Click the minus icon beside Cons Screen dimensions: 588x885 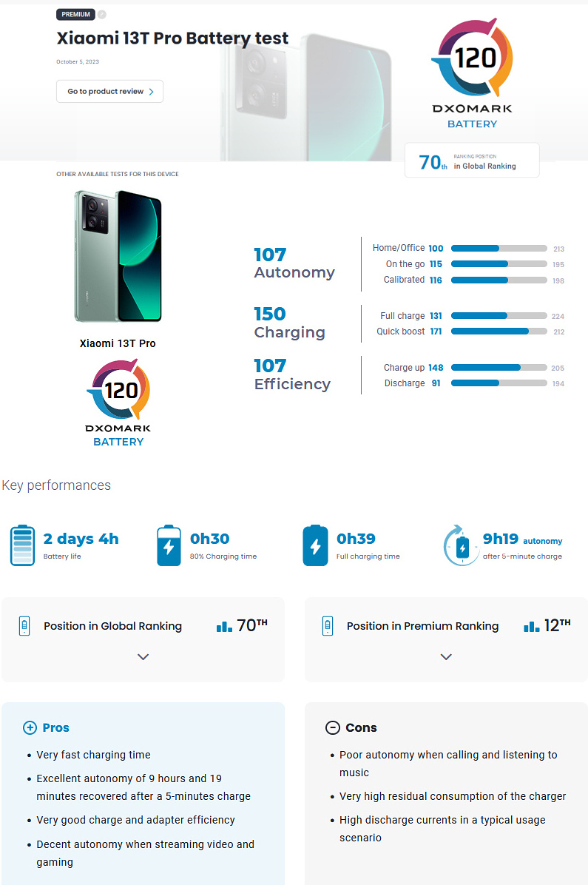click(332, 727)
